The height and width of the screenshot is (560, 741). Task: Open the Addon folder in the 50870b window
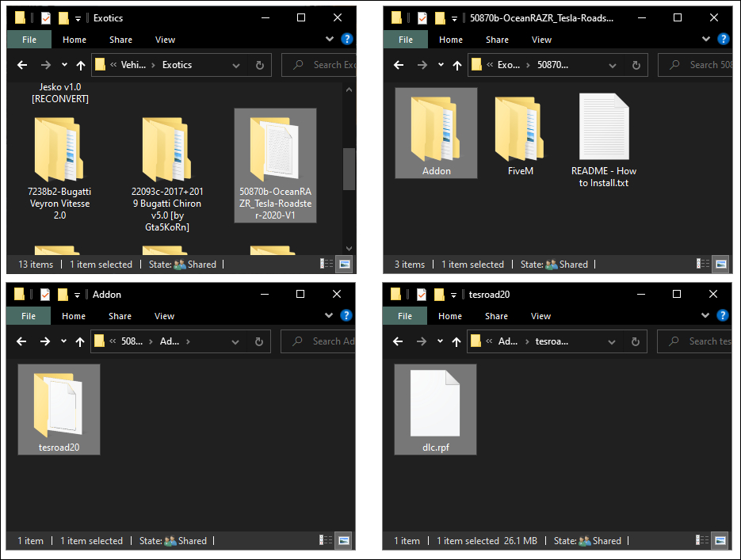point(436,133)
